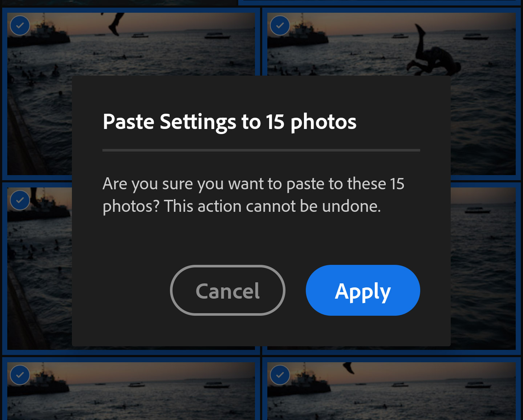Screen dimensions: 523x420
Task: Toggle the middle-left photo's selection checkmark
Action: (x=20, y=200)
